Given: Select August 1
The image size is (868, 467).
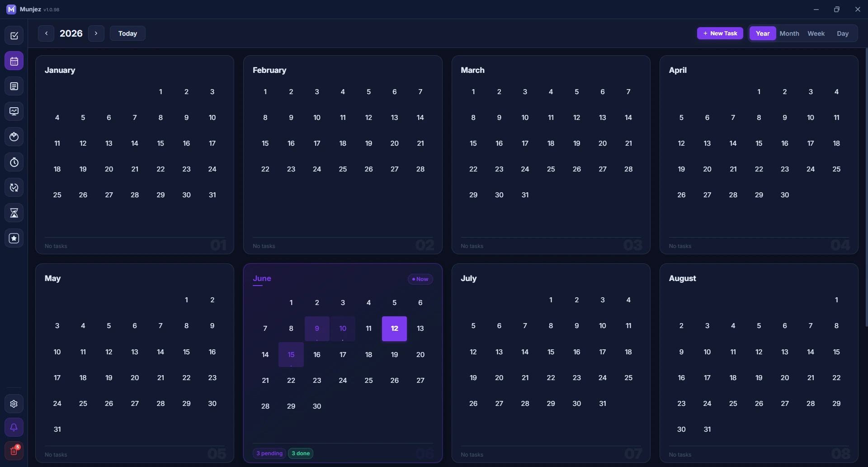Looking at the screenshot, I should coord(836,300).
